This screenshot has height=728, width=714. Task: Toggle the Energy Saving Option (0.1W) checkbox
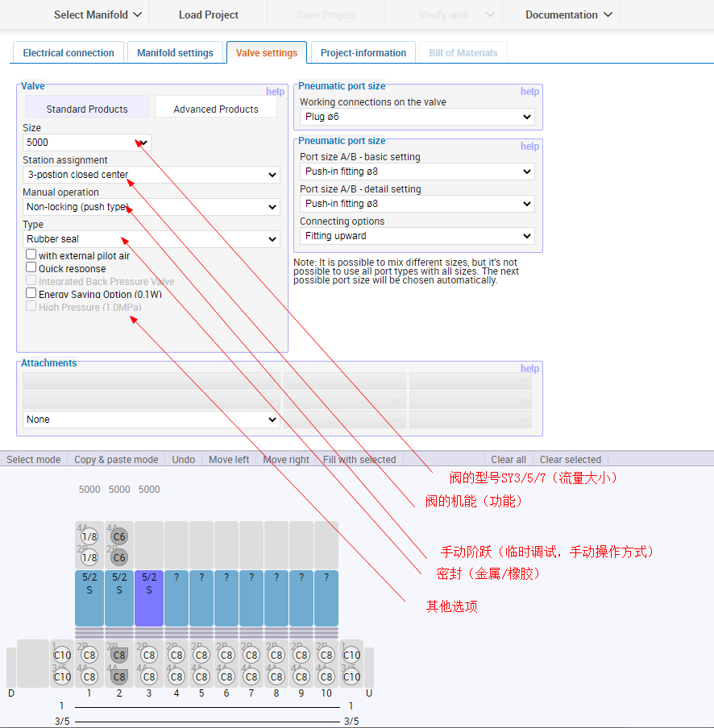coord(31,293)
